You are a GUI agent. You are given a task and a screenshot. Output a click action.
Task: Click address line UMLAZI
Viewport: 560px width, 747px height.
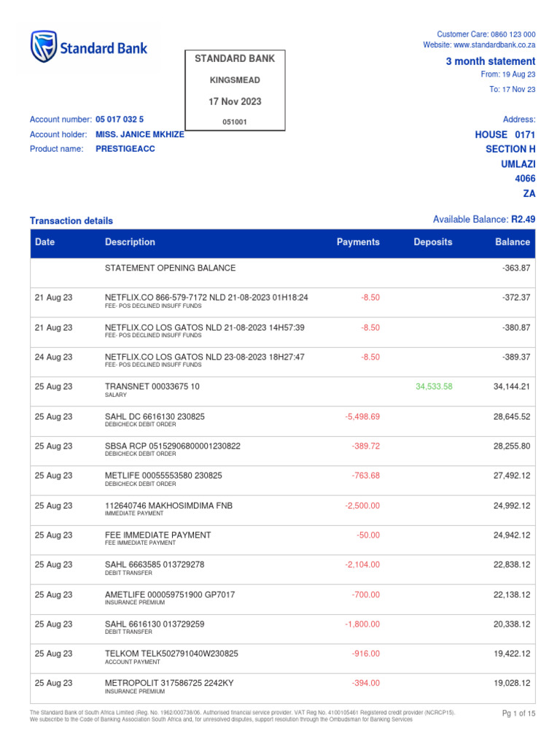518,164
